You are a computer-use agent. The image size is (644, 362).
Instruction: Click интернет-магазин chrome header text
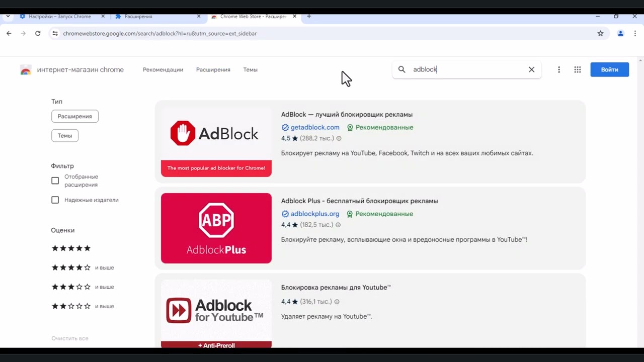(x=80, y=70)
